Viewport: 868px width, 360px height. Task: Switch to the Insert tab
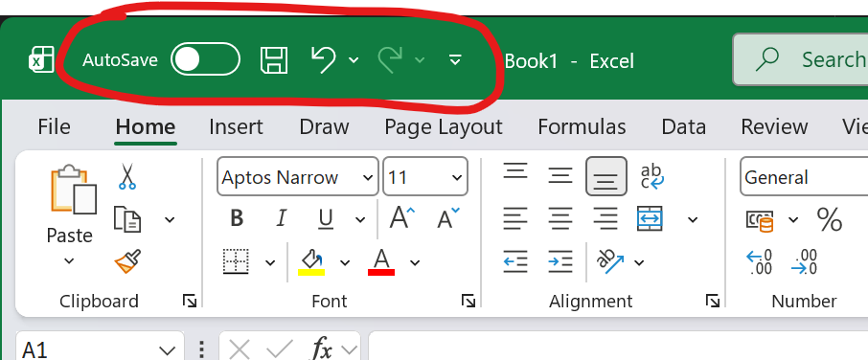tap(236, 127)
